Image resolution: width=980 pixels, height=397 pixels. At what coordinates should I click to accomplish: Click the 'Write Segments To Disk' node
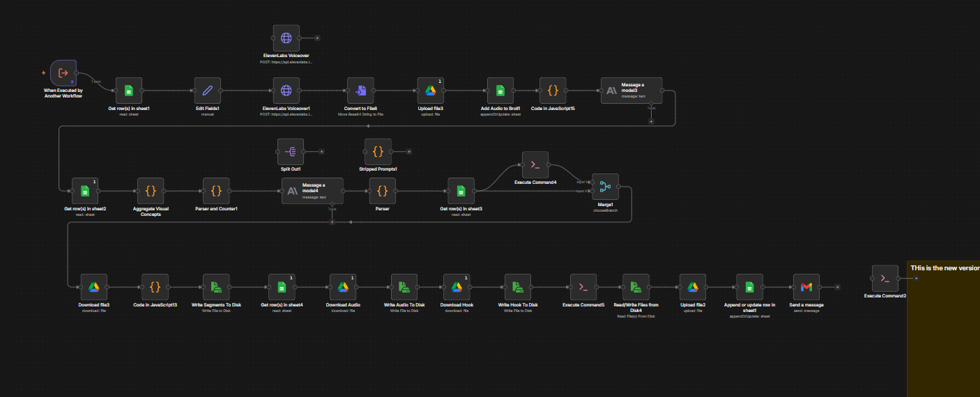click(217, 287)
